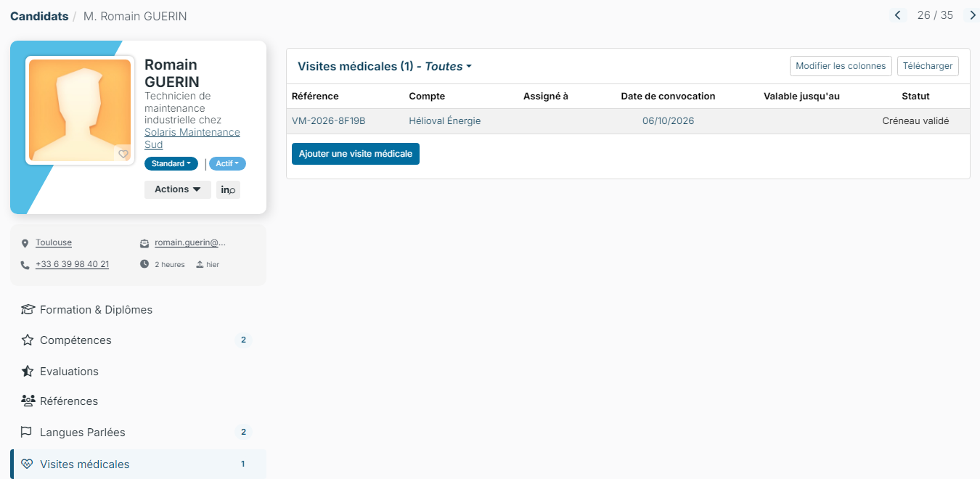This screenshot has width=980, height=479.
Task: Click phone number +33 6 39 98 40 21
Action: coord(72,264)
